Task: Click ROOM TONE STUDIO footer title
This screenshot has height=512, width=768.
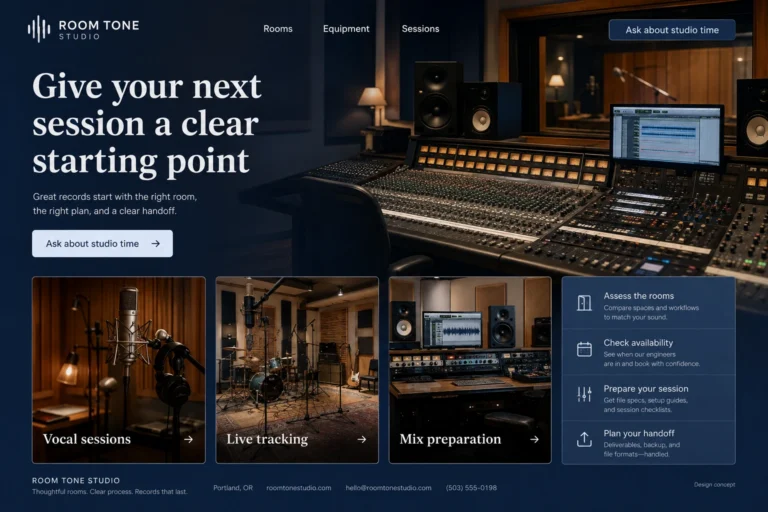Action: click(x=76, y=481)
